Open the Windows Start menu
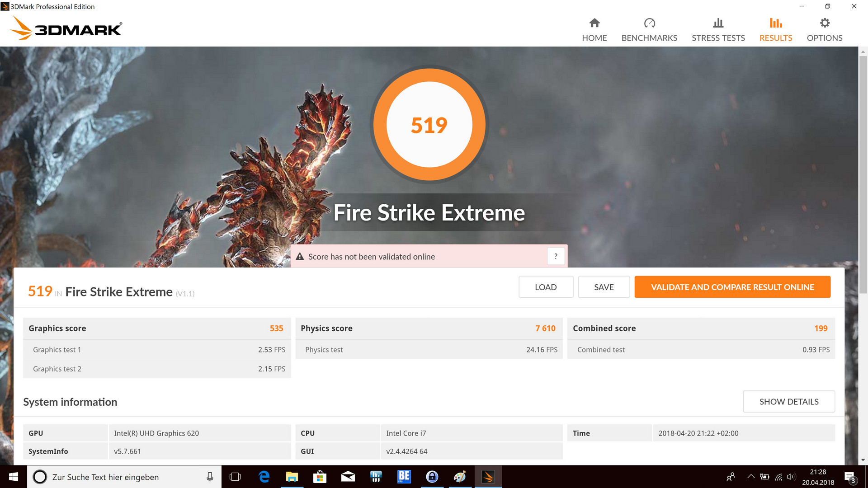 pyautogui.click(x=13, y=477)
